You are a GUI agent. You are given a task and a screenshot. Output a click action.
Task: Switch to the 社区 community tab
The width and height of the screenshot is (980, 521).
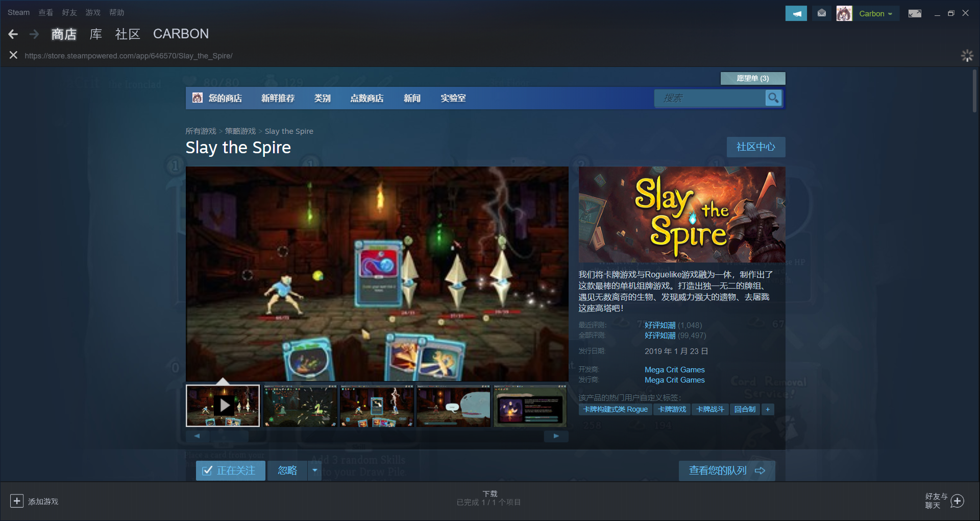tap(128, 34)
